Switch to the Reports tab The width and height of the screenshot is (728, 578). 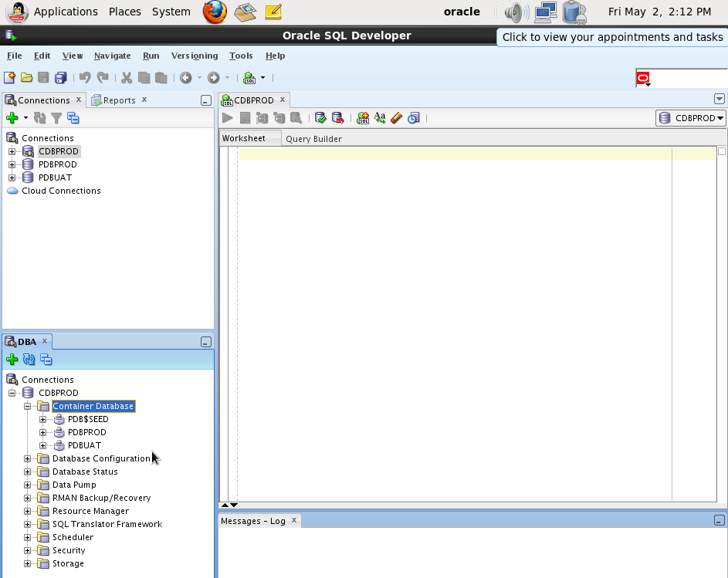pyautogui.click(x=119, y=100)
